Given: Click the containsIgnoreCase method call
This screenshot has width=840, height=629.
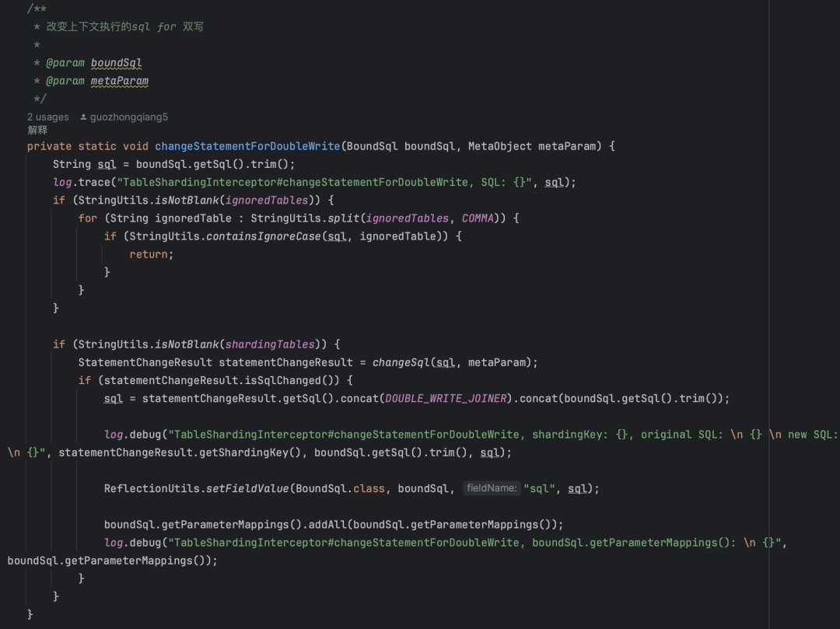Looking at the screenshot, I should click(264, 236).
